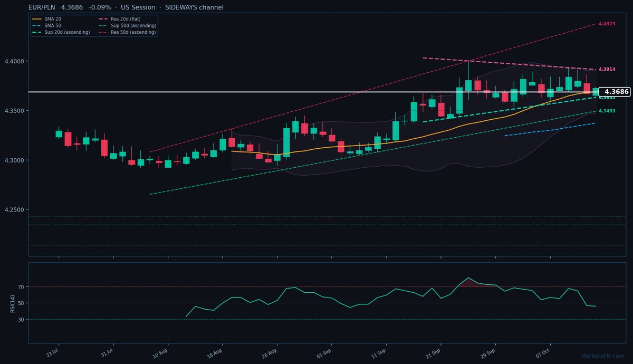The image size is (633, 364).
Task: Click the 4.3500 price axis label
Action: tap(14, 111)
